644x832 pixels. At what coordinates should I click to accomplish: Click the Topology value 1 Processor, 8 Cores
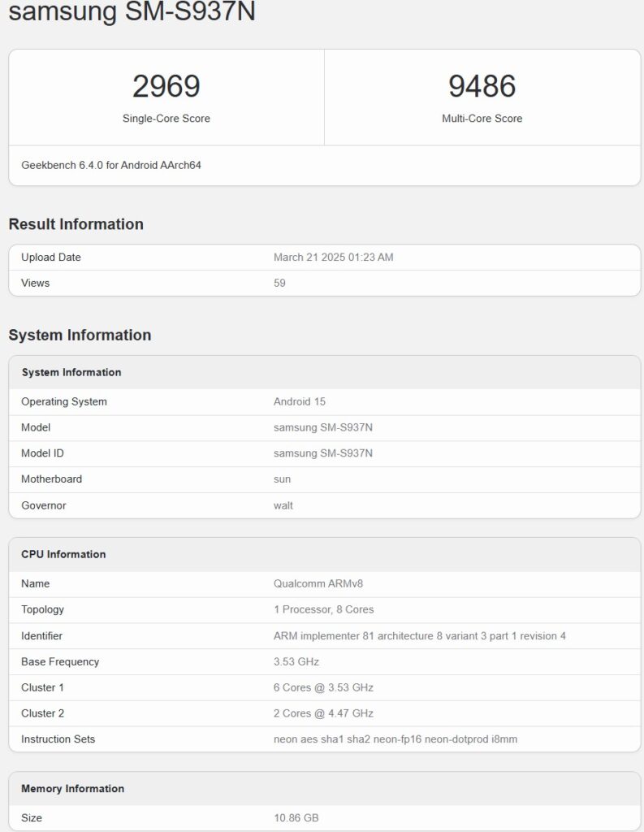[x=323, y=609]
